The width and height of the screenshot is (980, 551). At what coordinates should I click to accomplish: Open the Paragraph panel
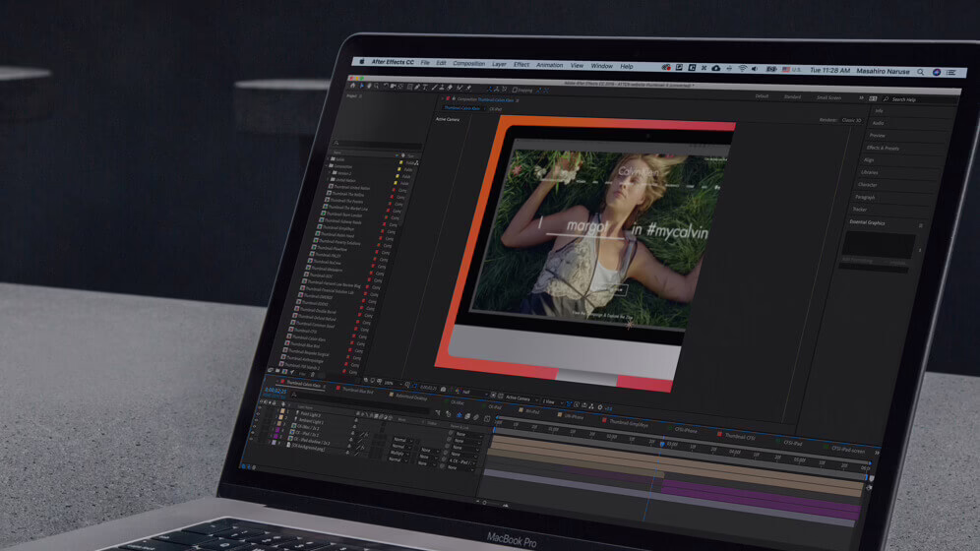pyautogui.click(x=865, y=198)
